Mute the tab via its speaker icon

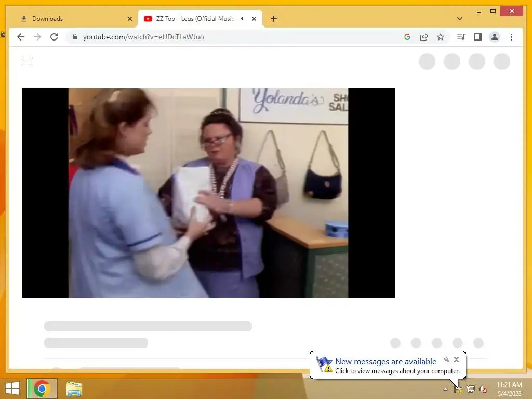point(243,19)
